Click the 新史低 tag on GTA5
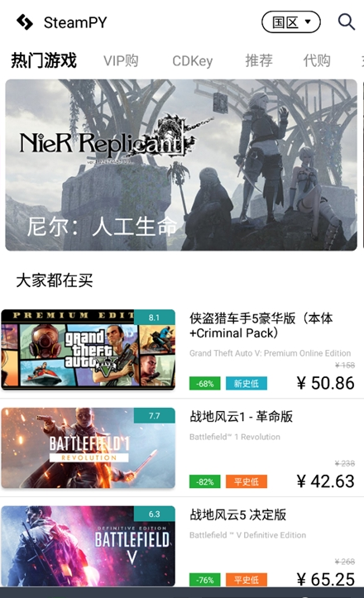364x598 pixels. click(247, 383)
